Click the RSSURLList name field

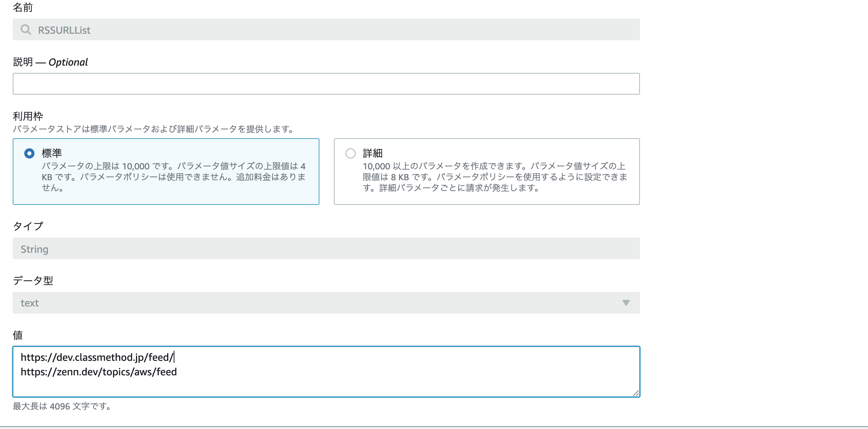326,30
